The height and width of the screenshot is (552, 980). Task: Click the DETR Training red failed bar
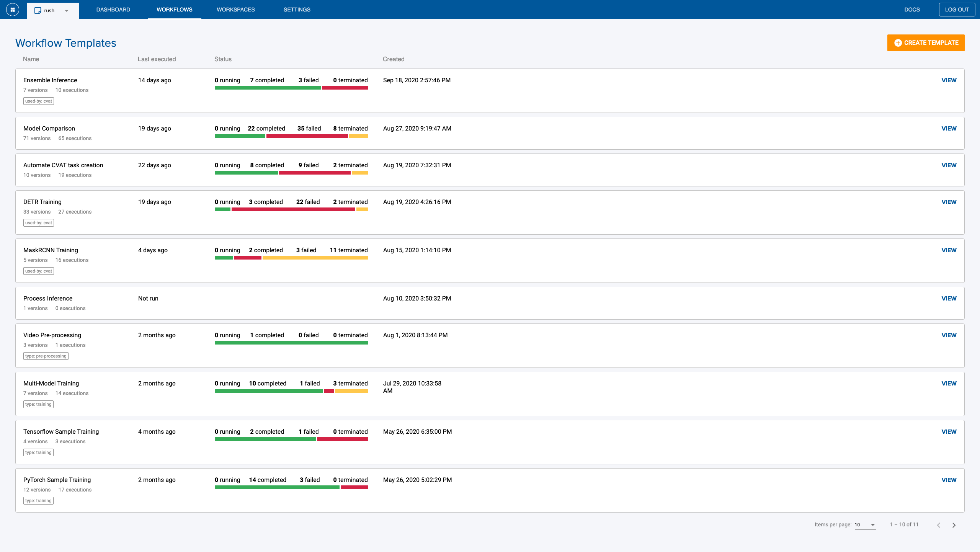(293, 209)
